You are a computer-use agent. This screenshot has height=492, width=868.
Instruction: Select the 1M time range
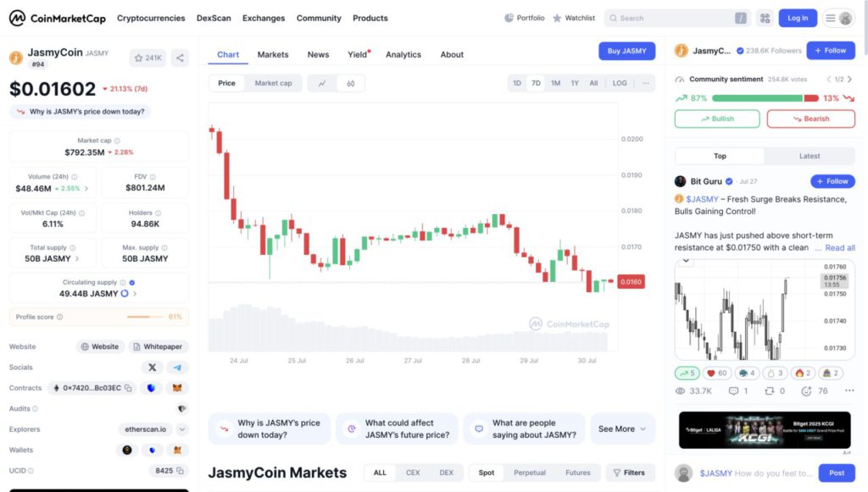555,83
